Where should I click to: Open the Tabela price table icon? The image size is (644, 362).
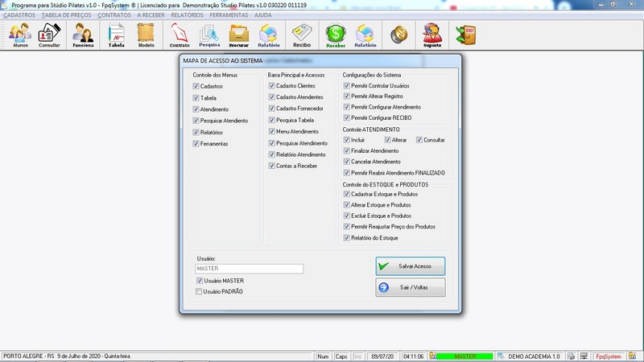(x=116, y=35)
